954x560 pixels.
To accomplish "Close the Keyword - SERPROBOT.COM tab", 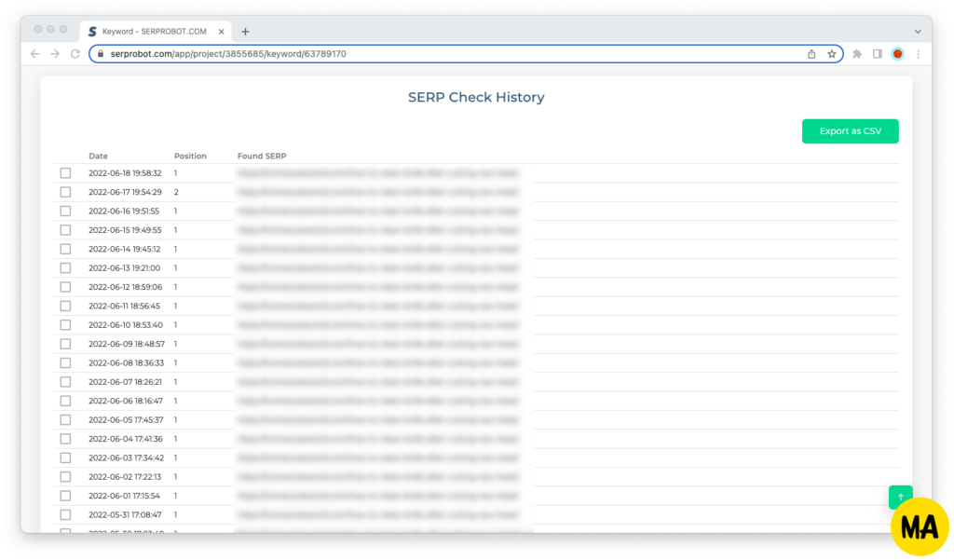I will (222, 32).
